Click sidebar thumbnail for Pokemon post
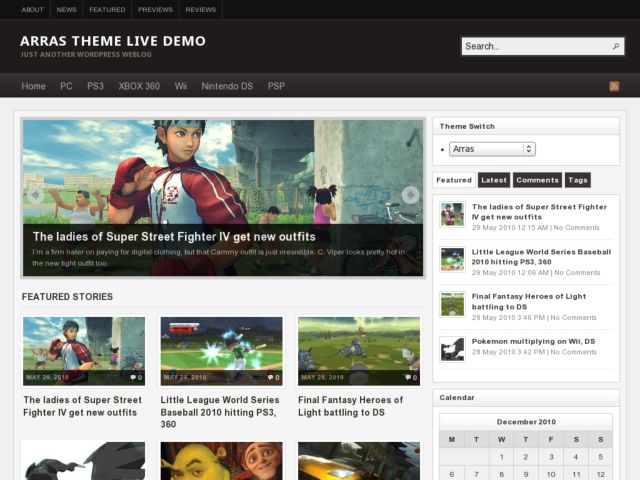Image resolution: width=640 pixels, height=480 pixels. click(452, 349)
